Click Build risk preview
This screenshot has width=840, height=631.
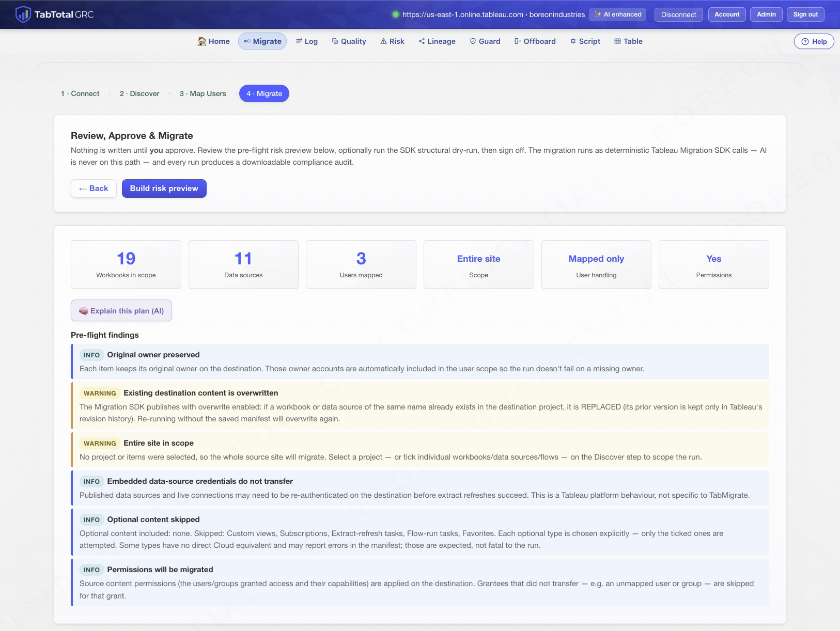point(164,188)
